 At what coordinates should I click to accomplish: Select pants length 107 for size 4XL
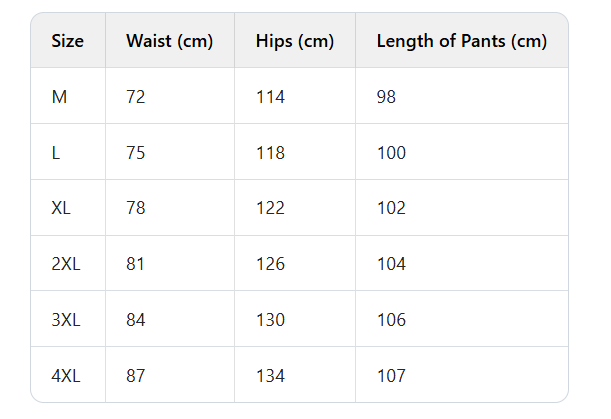[x=391, y=376]
